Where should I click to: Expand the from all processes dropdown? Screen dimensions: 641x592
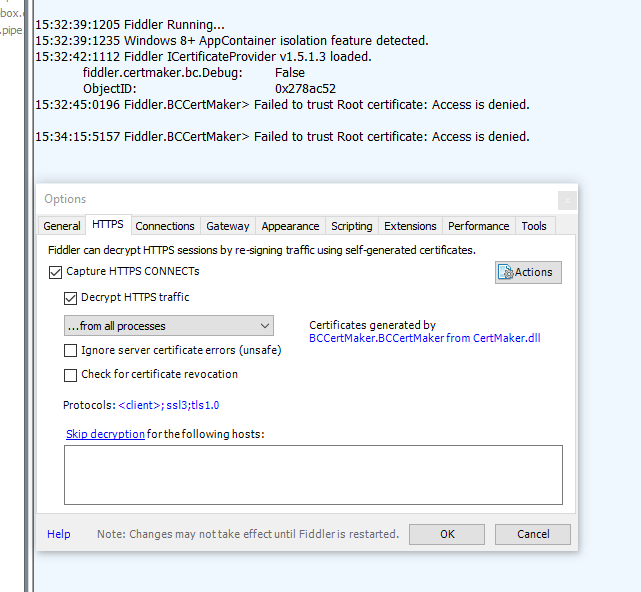pos(169,326)
